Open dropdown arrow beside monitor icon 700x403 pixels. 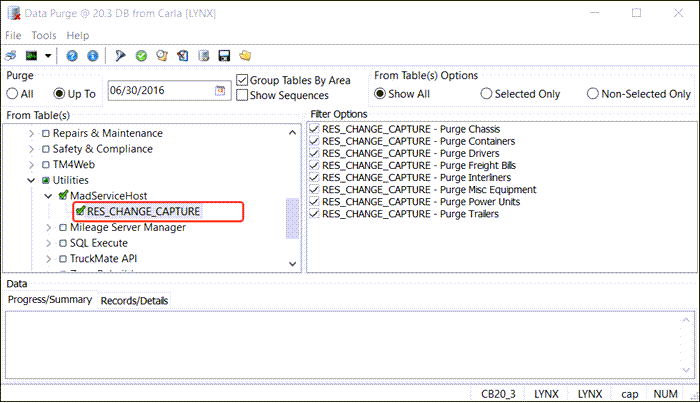pyautogui.click(x=47, y=55)
